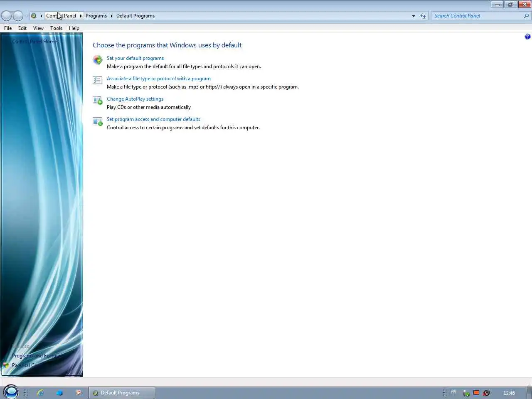Open the blue Help question mark icon

pos(527,37)
